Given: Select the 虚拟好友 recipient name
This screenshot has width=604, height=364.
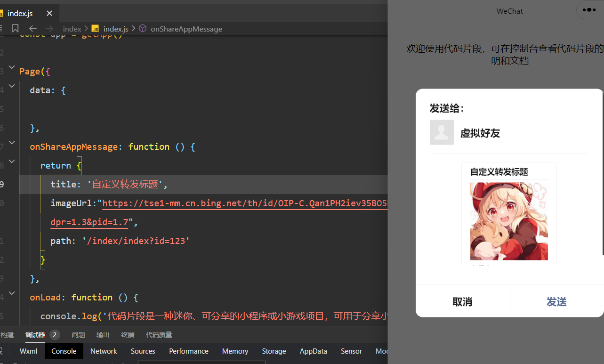Looking at the screenshot, I should (480, 133).
